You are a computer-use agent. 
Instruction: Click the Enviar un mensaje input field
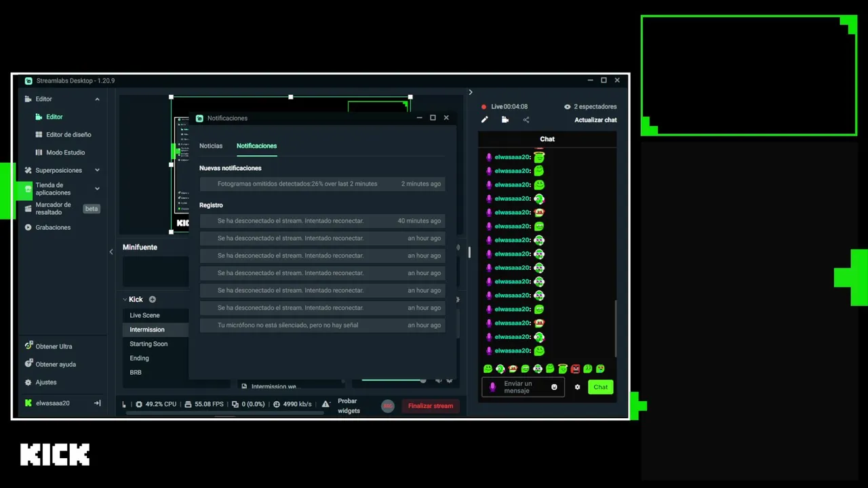(524, 387)
